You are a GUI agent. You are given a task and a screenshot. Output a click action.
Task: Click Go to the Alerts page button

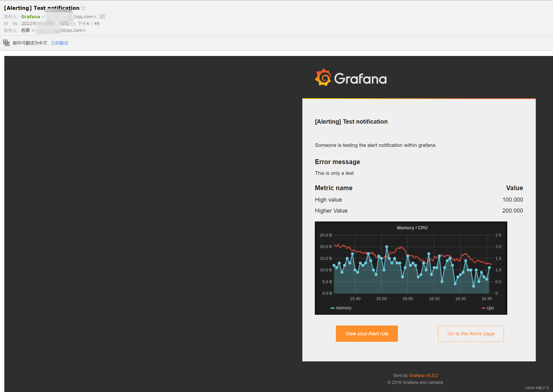[471, 333]
